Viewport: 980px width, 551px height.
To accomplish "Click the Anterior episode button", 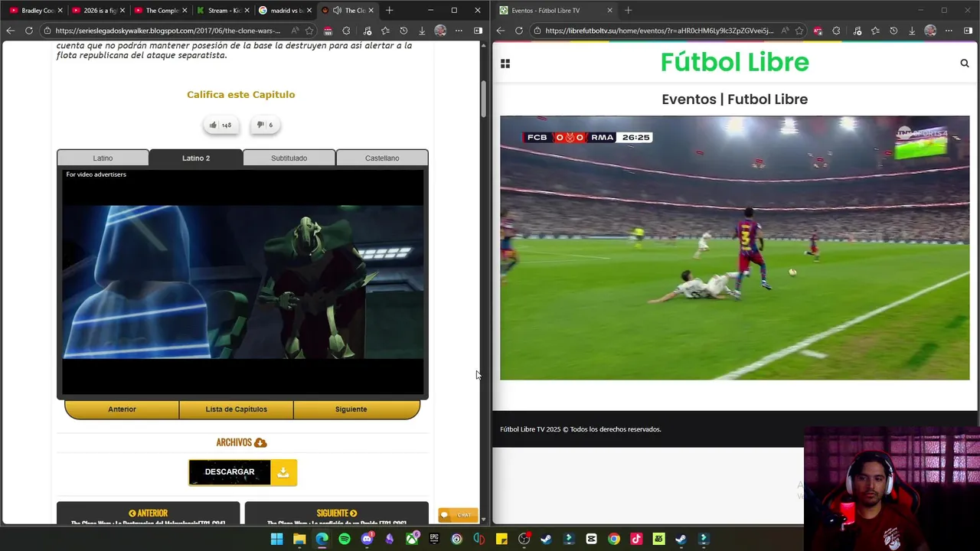I will pyautogui.click(x=122, y=409).
